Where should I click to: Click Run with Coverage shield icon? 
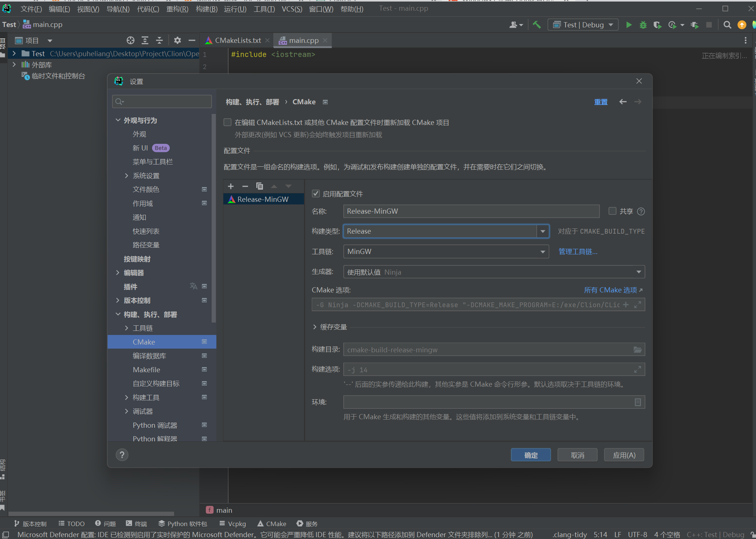(657, 25)
